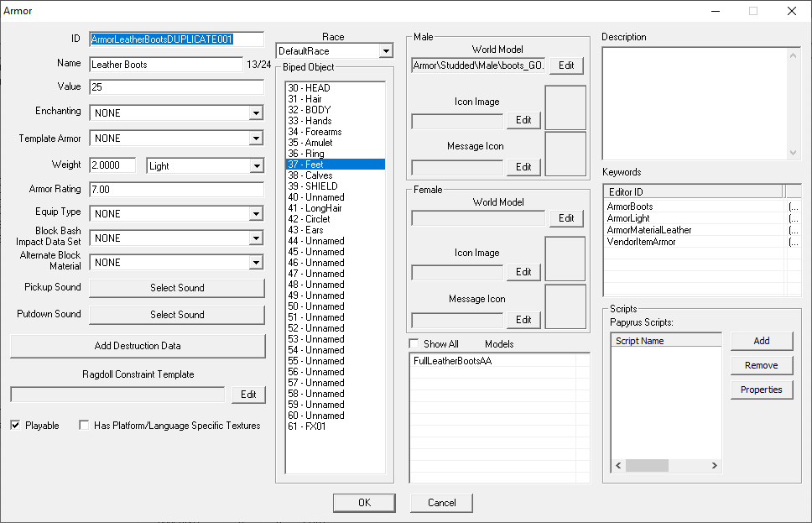Open the Race dropdown showing DefaultRace
The height and width of the screenshot is (523, 812).
pyautogui.click(x=385, y=51)
